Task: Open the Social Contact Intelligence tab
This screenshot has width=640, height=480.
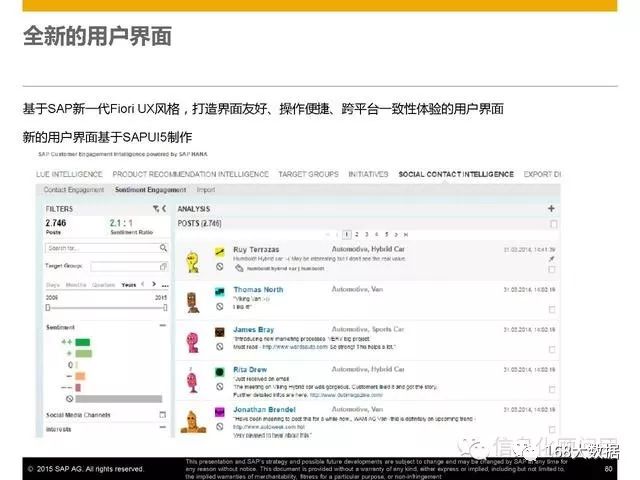Action: (456, 174)
